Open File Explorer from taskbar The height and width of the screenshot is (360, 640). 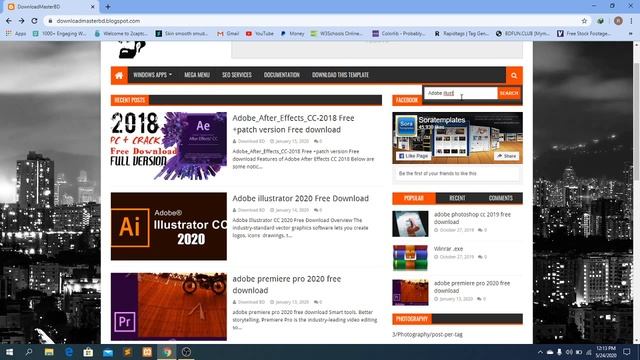tap(49, 352)
